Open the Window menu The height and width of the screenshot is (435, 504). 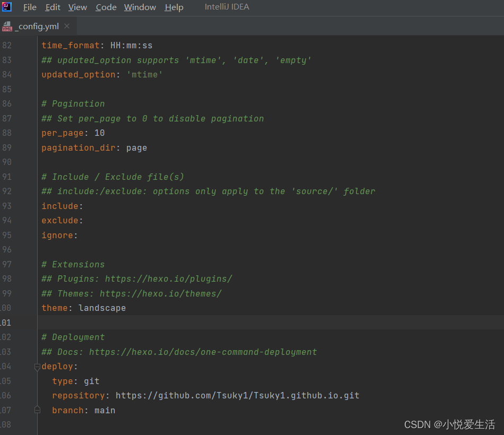(x=140, y=7)
